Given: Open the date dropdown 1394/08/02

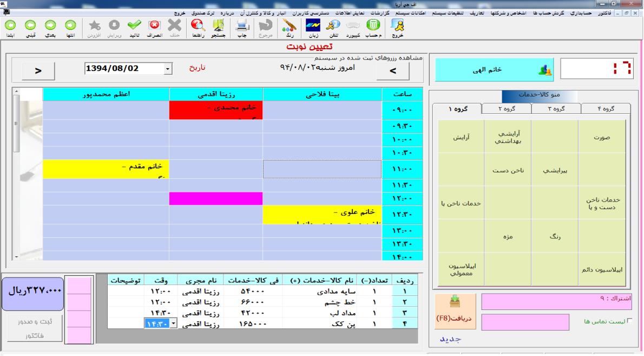Looking at the screenshot, I should coord(168,69).
